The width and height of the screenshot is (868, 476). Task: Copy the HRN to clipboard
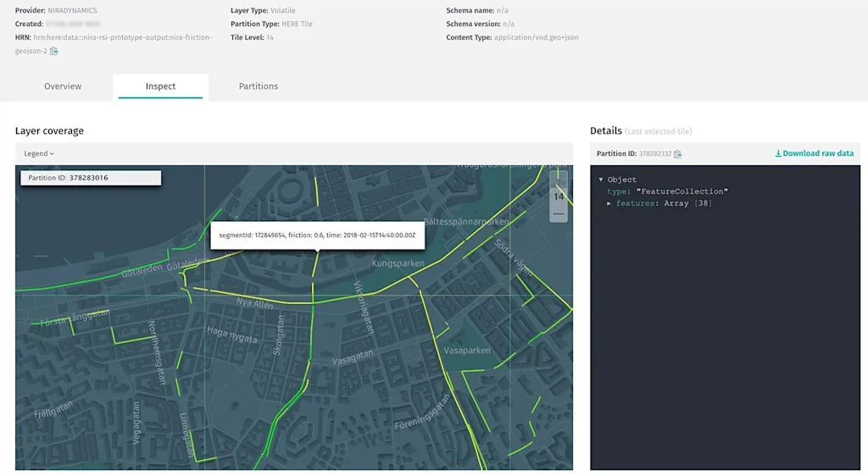[53, 51]
